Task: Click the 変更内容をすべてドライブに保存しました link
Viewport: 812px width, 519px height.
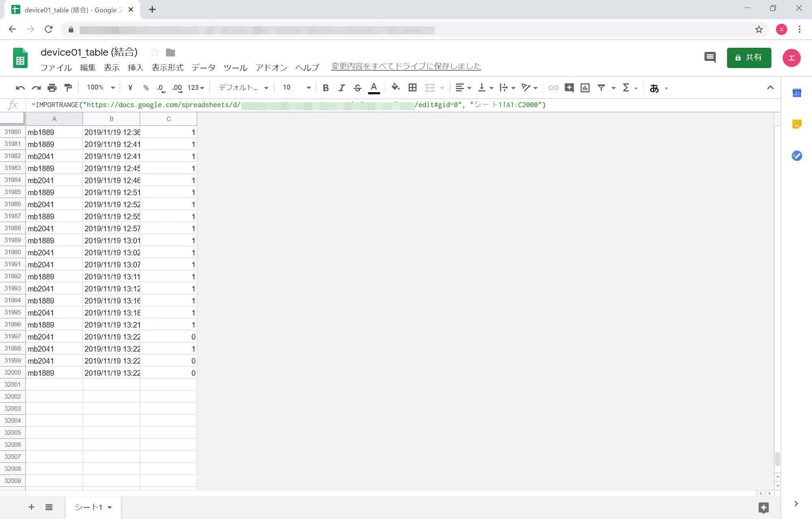Action: 406,66
